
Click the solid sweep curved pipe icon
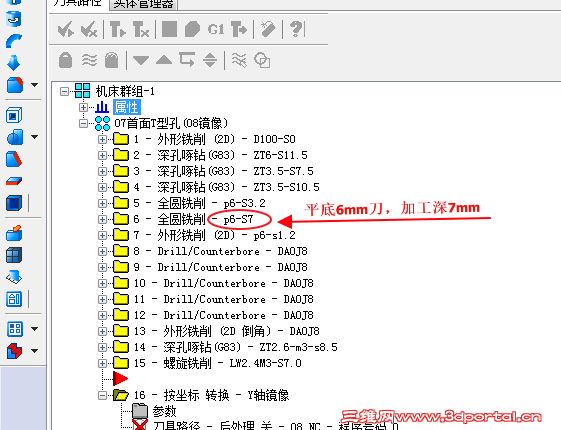pyautogui.click(x=14, y=41)
